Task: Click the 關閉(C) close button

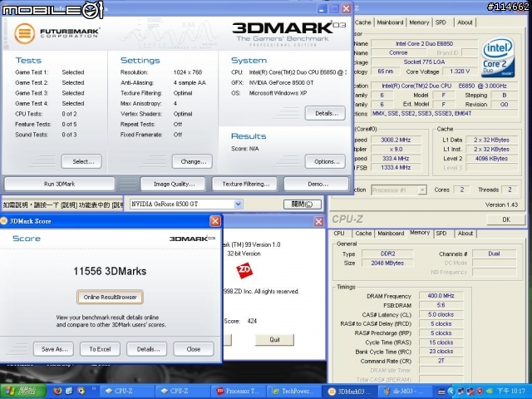Action: click(x=303, y=204)
